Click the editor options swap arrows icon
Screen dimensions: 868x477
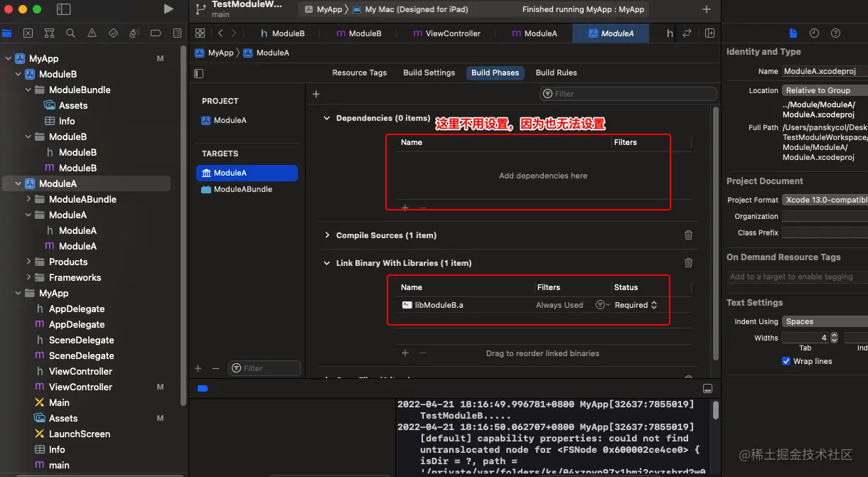pyautogui.click(x=687, y=33)
